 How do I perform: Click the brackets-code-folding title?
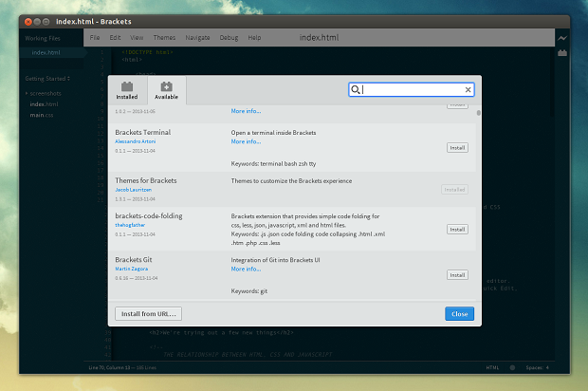(149, 215)
